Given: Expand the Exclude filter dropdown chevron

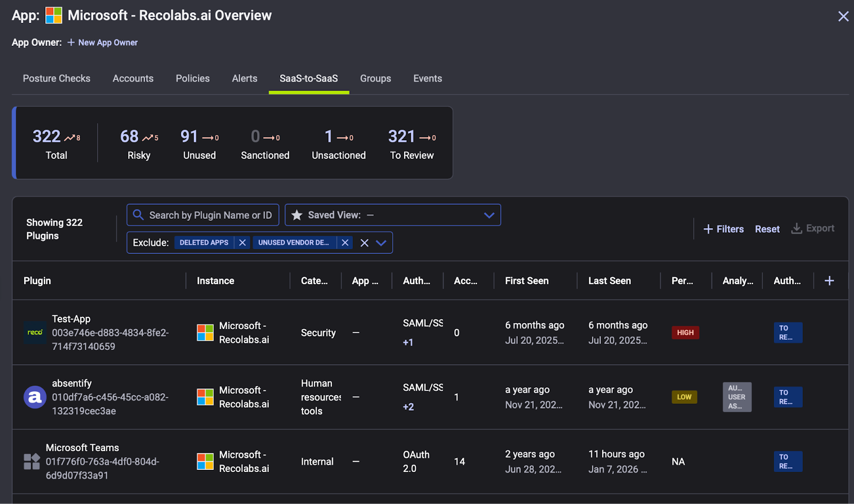Looking at the screenshot, I should coord(381,243).
